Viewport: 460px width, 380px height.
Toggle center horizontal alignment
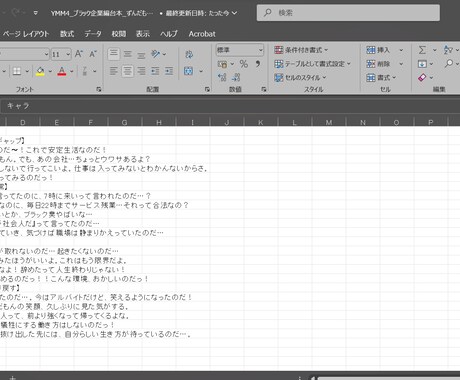coord(128,71)
